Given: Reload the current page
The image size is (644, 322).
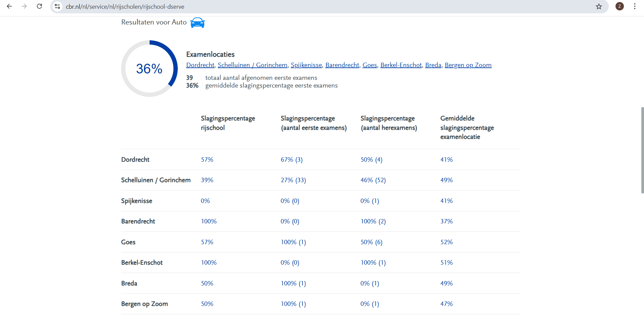Looking at the screenshot, I should pyautogui.click(x=39, y=6).
